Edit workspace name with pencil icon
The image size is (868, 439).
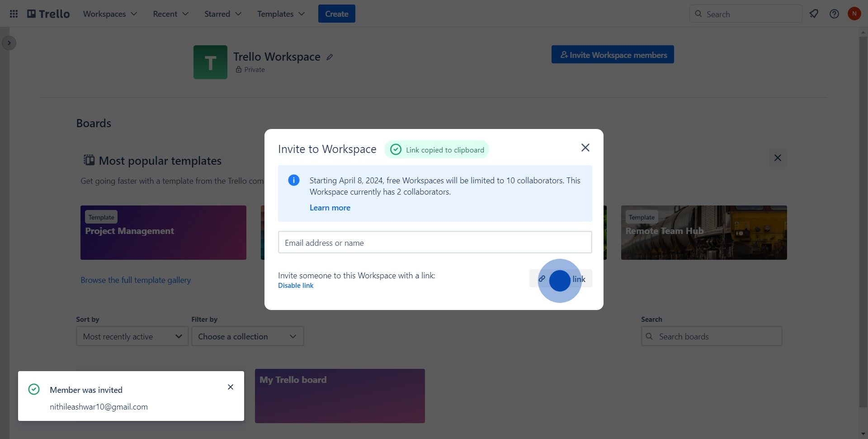330,57
